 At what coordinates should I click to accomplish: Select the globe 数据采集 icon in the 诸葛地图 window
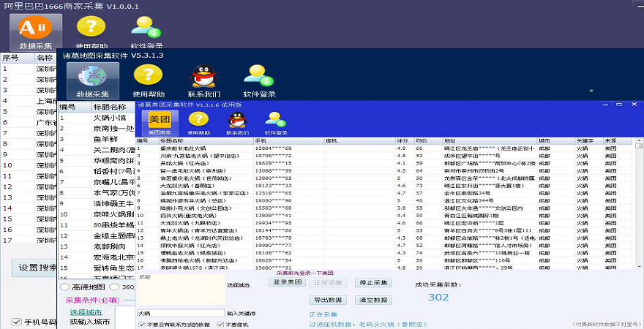point(93,81)
